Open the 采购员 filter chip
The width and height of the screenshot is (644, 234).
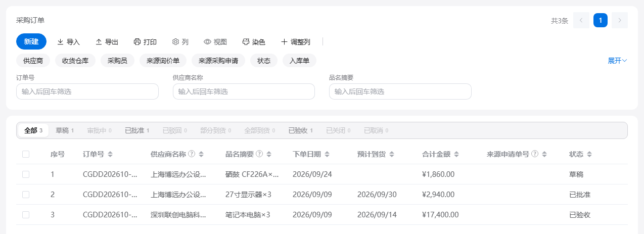[117, 61]
